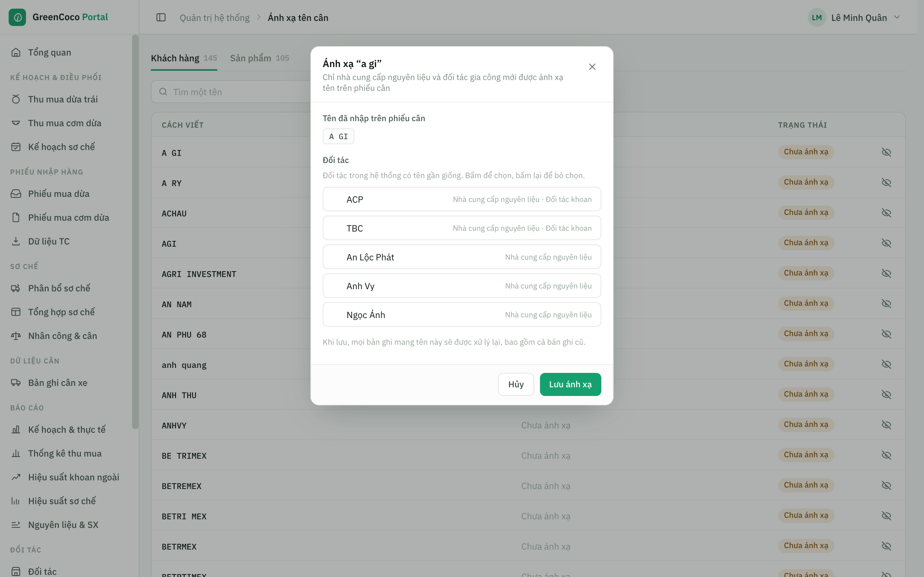Click the Lưu ánh xạ button
Image resolution: width=924 pixels, height=577 pixels.
570,384
